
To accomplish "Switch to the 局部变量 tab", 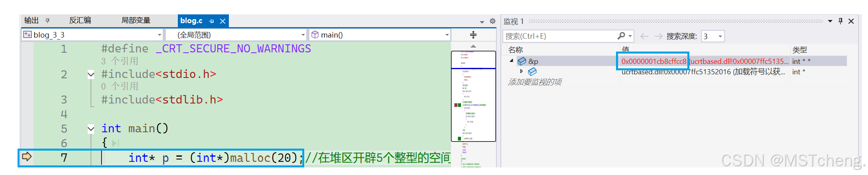I will tap(136, 20).
